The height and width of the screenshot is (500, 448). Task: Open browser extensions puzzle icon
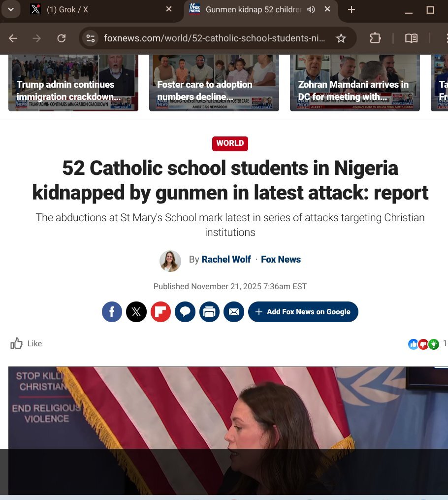(x=375, y=38)
